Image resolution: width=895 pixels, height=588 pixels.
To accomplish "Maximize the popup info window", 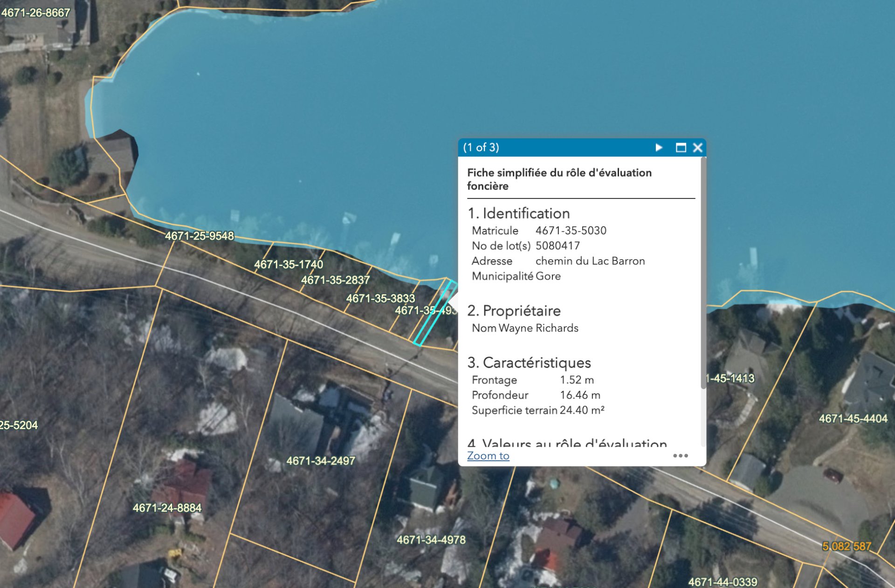I will point(681,148).
